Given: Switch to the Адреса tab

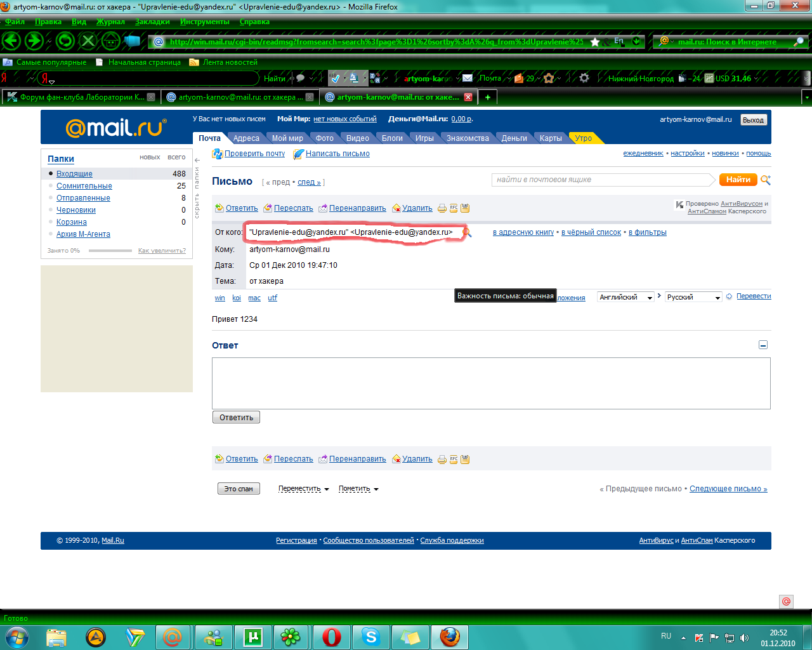Looking at the screenshot, I should 246,138.
